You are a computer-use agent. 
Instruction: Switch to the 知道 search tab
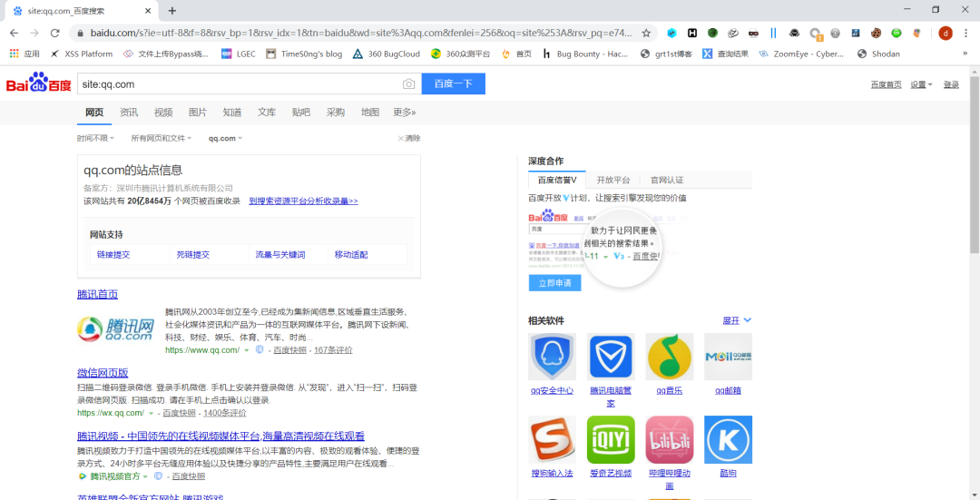232,113
